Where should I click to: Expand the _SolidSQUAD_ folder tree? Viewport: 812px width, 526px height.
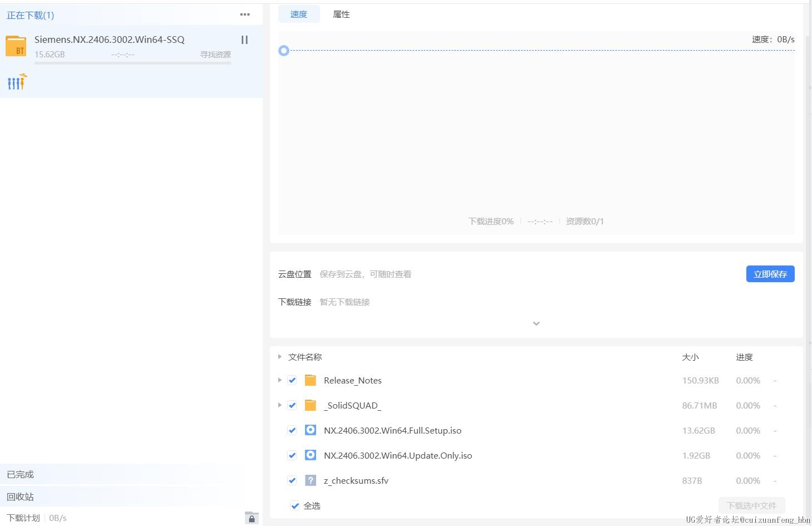(x=279, y=405)
